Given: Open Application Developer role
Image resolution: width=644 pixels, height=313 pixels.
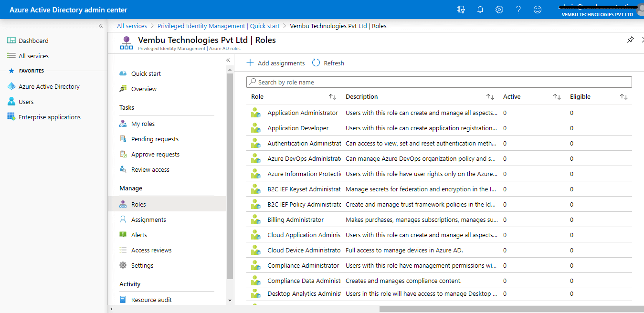Looking at the screenshot, I should pyautogui.click(x=298, y=128).
